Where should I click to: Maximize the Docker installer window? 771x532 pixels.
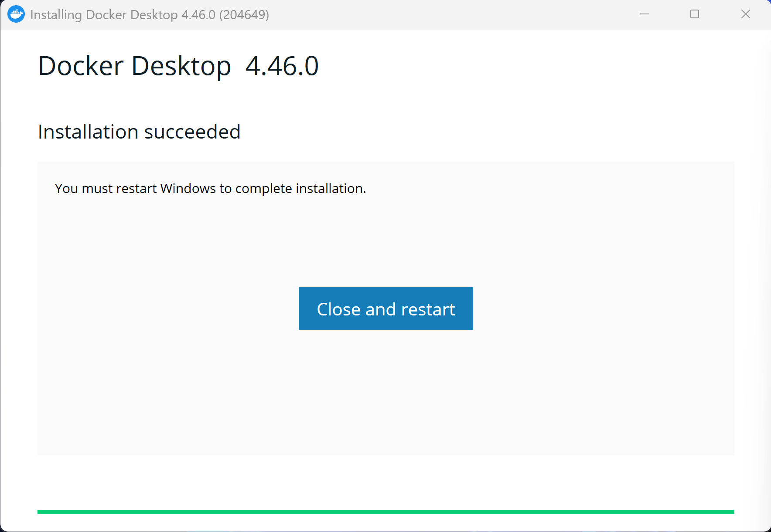pos(695,14)
